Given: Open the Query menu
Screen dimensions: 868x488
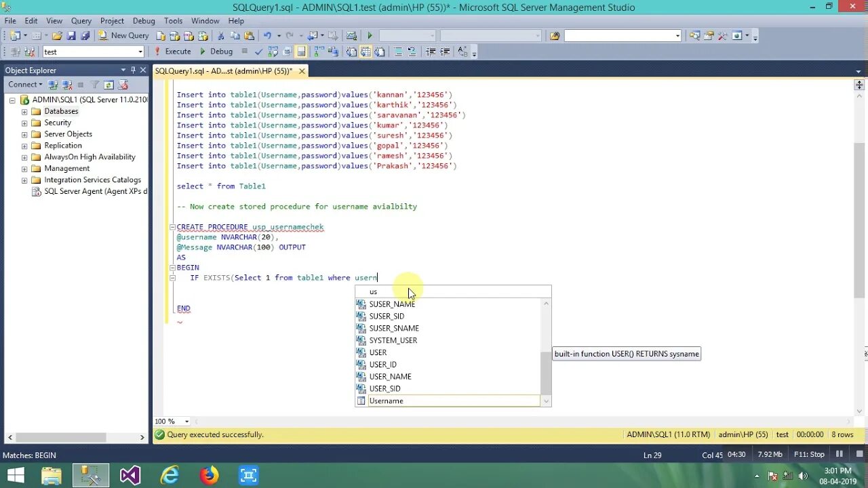Looking at the screenshot, I should tap(81, 21).
